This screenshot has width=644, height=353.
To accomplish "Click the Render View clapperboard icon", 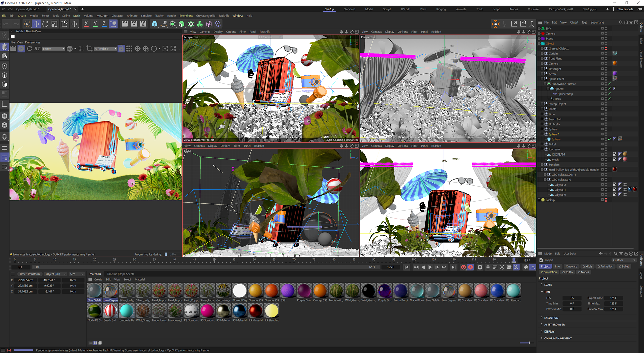I will (x=125, y=24).
